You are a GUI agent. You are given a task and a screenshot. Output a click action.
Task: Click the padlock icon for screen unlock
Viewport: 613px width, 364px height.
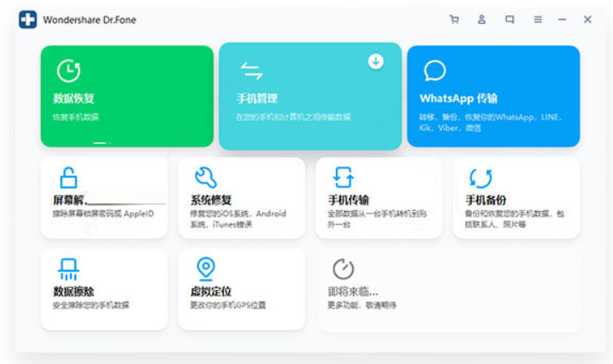click(x=68, y=177)
